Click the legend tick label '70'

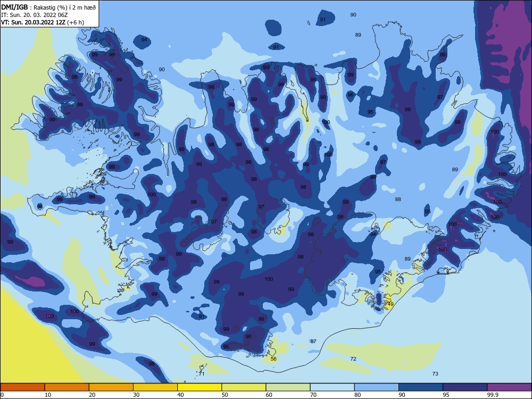(313, 395)
